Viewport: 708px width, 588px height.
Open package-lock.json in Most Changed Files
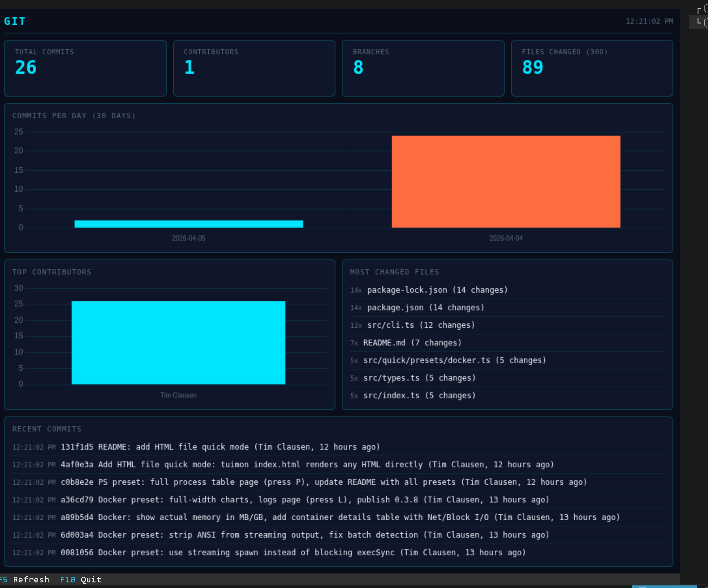(437, 290)
